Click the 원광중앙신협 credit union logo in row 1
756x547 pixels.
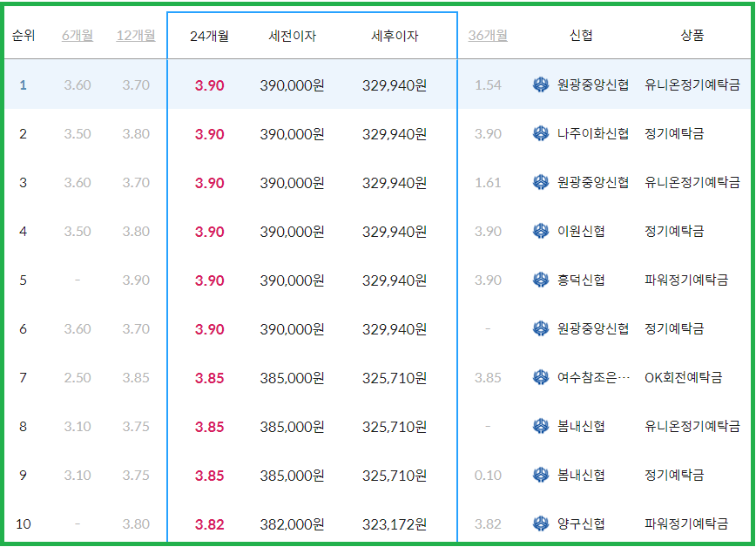click(541, 85)
